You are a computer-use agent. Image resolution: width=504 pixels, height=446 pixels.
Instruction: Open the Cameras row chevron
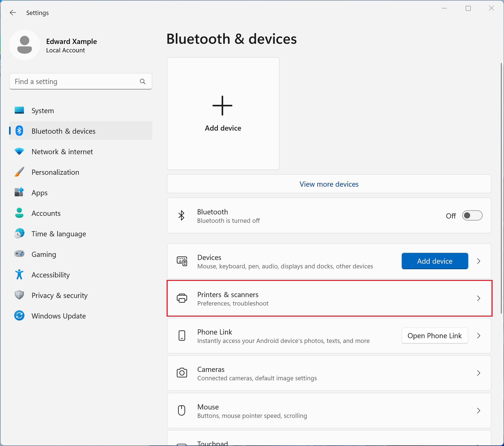pos(479,373)
